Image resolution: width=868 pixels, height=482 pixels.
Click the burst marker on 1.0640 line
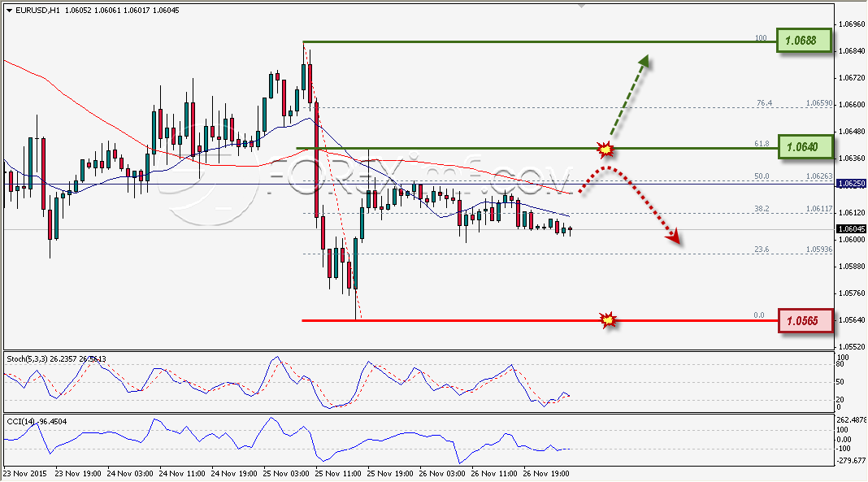[605, 148]
